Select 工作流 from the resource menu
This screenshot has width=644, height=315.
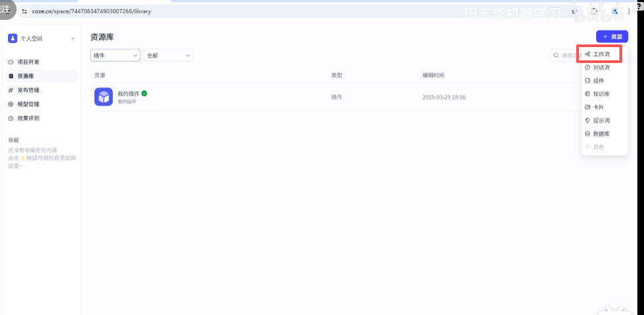pyautogui.click(x=601, y=54)
